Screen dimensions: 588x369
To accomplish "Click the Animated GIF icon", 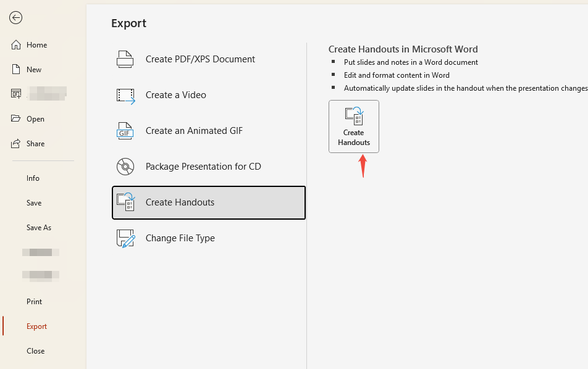I will click(125, 131).
